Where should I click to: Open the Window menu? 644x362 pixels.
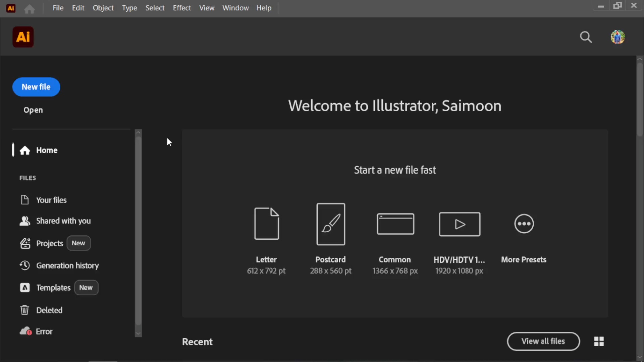click(235, 8)
